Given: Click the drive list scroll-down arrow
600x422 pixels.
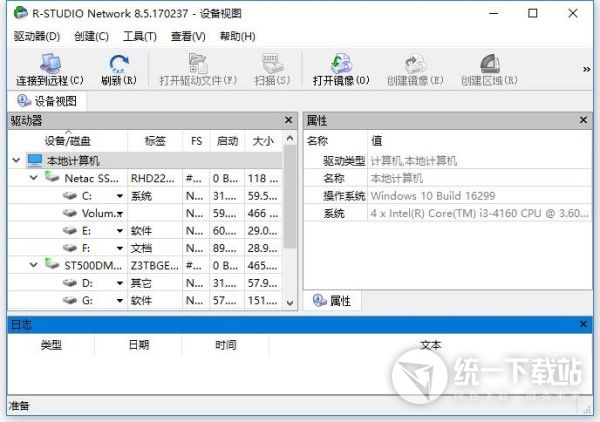Looking at the screenshot, I should (290, 303).
